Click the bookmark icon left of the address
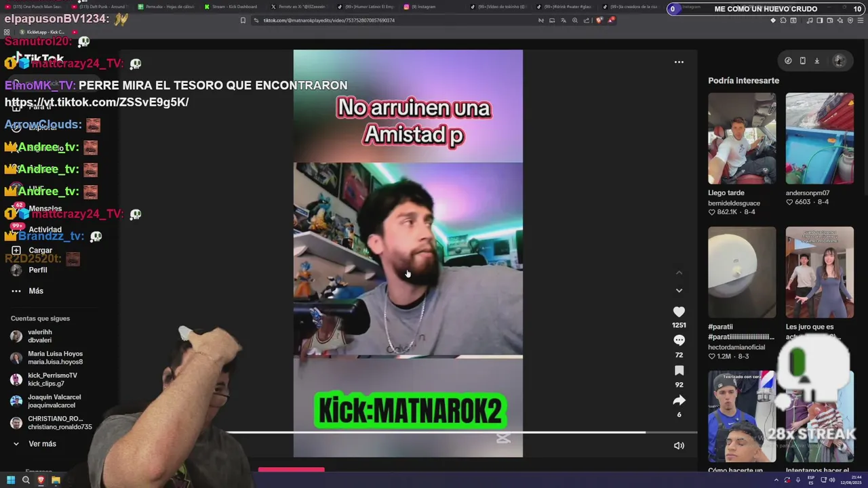Viewport: 868px width, 488px height. click(x=243, y=20)
